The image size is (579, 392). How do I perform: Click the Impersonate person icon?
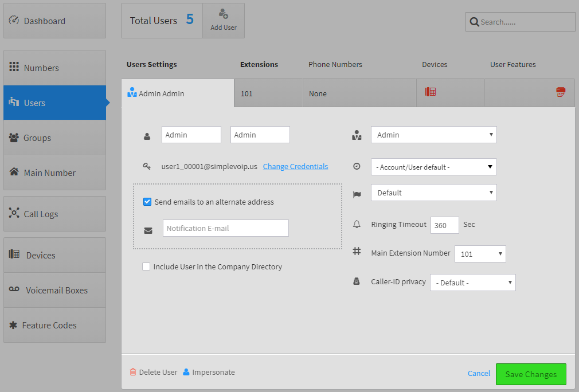coord(186,372)
